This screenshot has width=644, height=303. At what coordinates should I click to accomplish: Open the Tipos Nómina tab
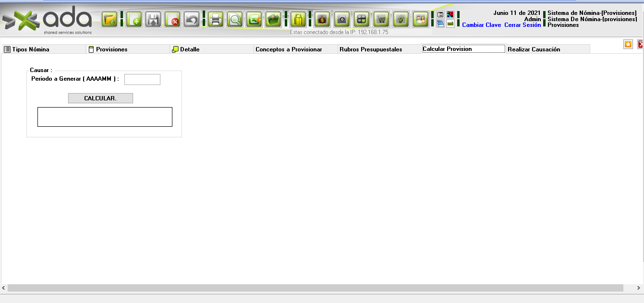click(44, 49)
